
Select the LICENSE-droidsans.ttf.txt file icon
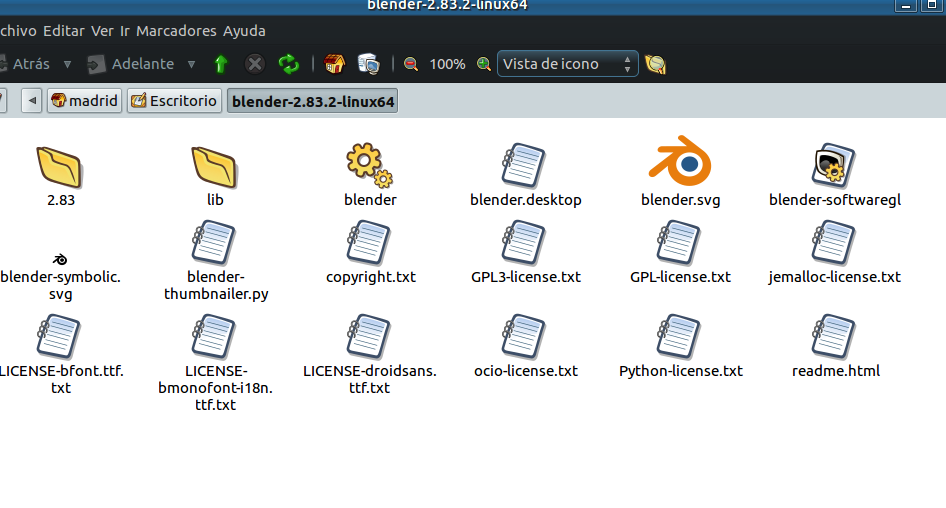coord(369,337)
